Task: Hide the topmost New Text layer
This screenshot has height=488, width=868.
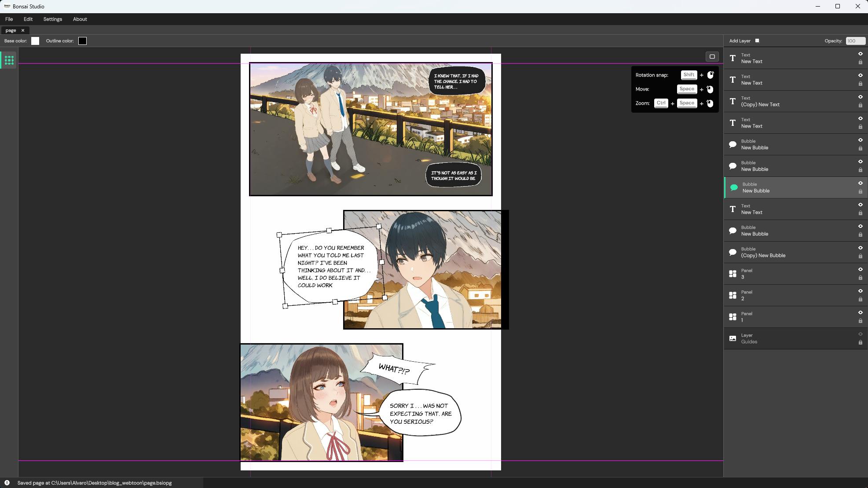Action: pos(861,54)
